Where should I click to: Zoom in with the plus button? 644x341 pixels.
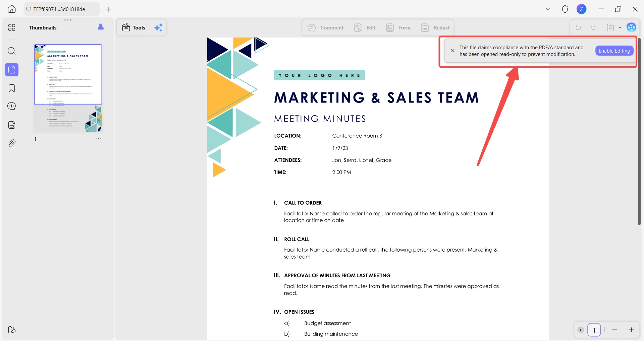[631, 330]
